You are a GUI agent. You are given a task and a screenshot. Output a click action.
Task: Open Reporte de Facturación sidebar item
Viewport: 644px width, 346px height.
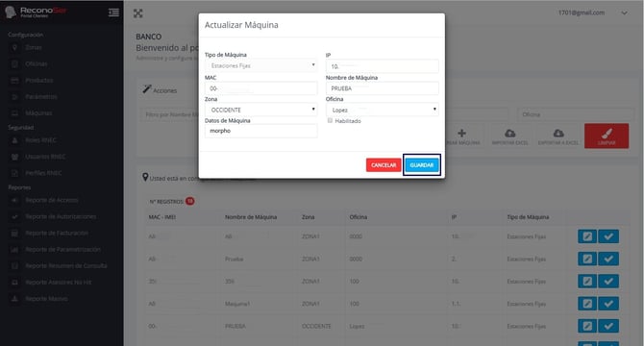(57, 233)
